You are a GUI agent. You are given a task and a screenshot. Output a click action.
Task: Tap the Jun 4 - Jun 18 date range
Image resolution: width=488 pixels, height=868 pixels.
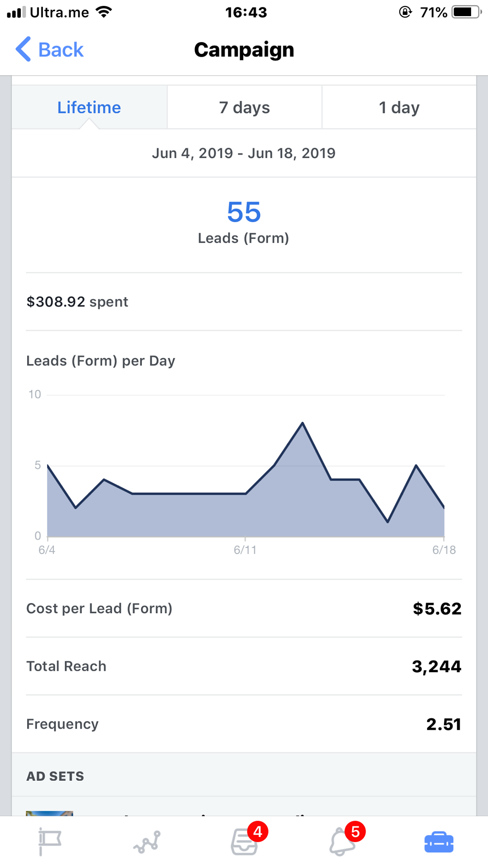pos(244,153)
